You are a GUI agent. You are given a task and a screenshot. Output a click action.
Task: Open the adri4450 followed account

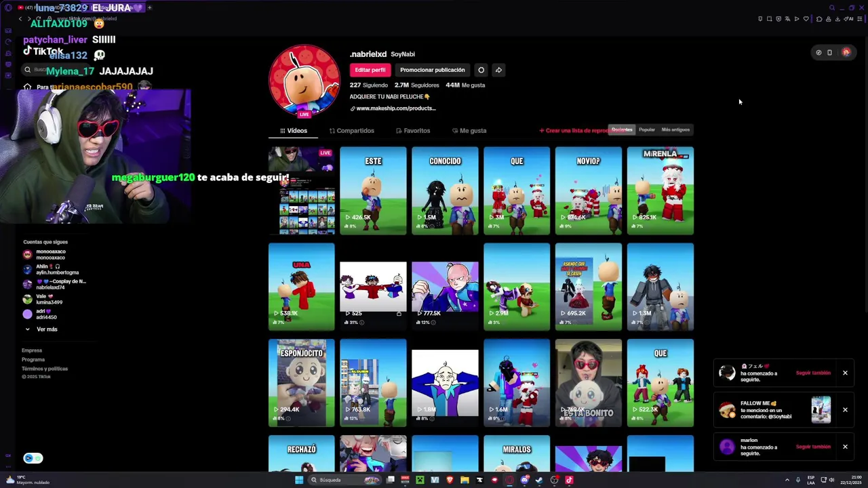40,314
